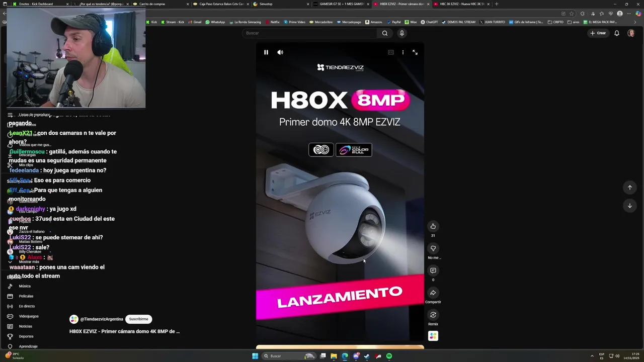Open the @TiendaezvizArgentina channel link
Screen dimensions: 644x362
[102, 319]
